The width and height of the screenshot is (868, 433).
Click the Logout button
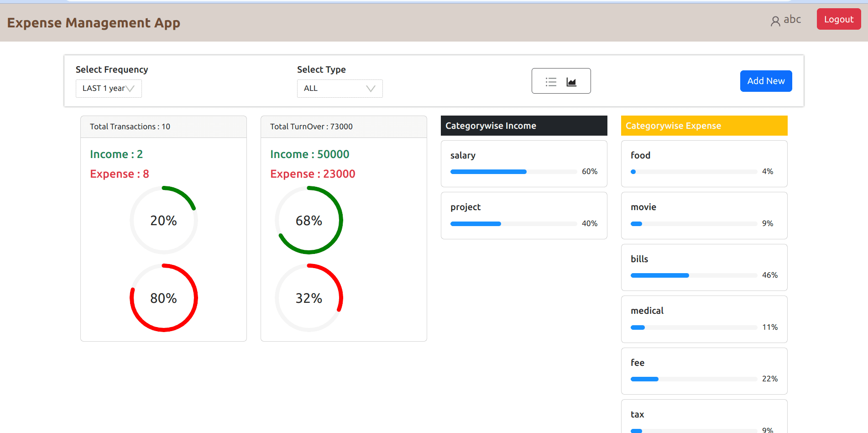(838, 19)
